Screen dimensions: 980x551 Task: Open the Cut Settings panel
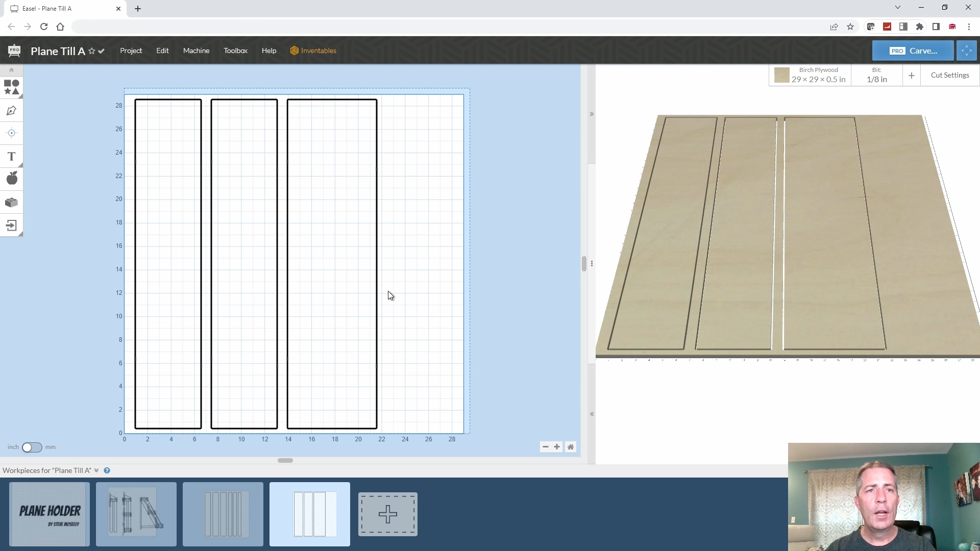[949, 75]
